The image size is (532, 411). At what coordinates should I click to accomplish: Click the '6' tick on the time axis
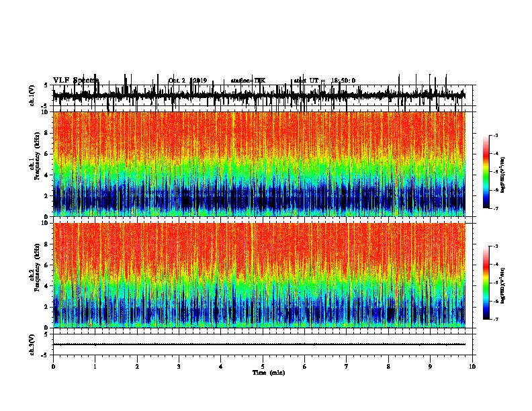(305, 366)
